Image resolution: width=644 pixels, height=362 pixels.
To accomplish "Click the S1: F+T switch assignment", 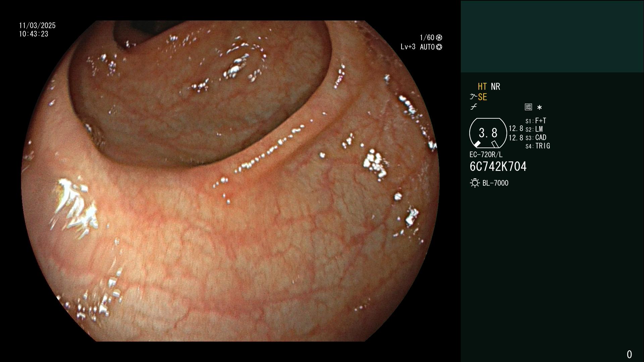I will (x=536, y=121).
